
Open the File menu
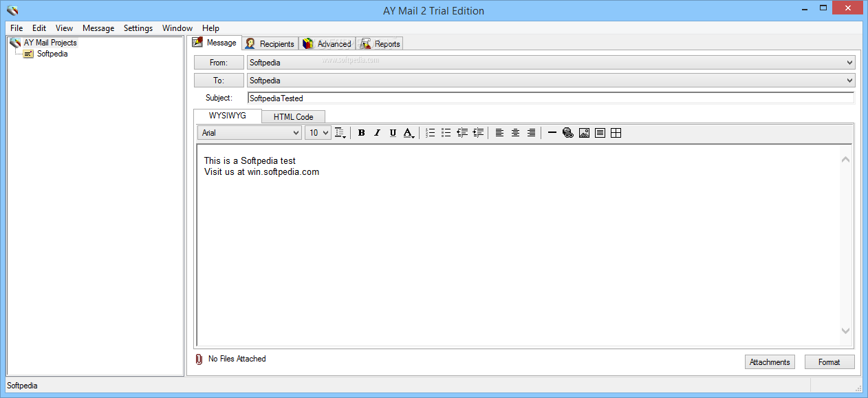coord(17,28)
